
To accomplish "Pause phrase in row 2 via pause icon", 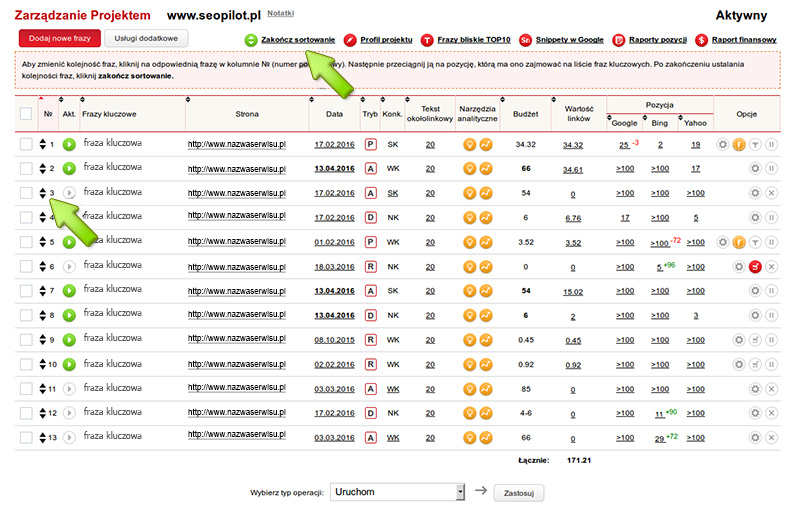I will [x=771, y=169].
